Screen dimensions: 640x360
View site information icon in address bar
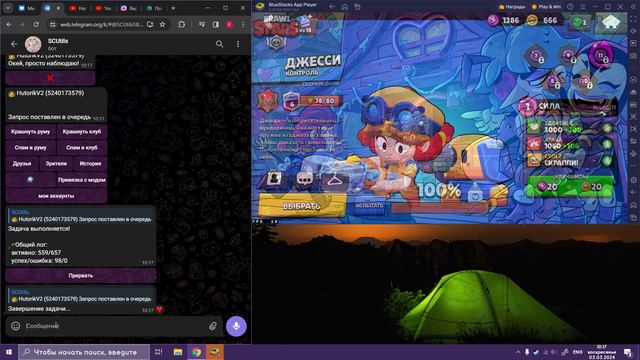click(53, 24)
